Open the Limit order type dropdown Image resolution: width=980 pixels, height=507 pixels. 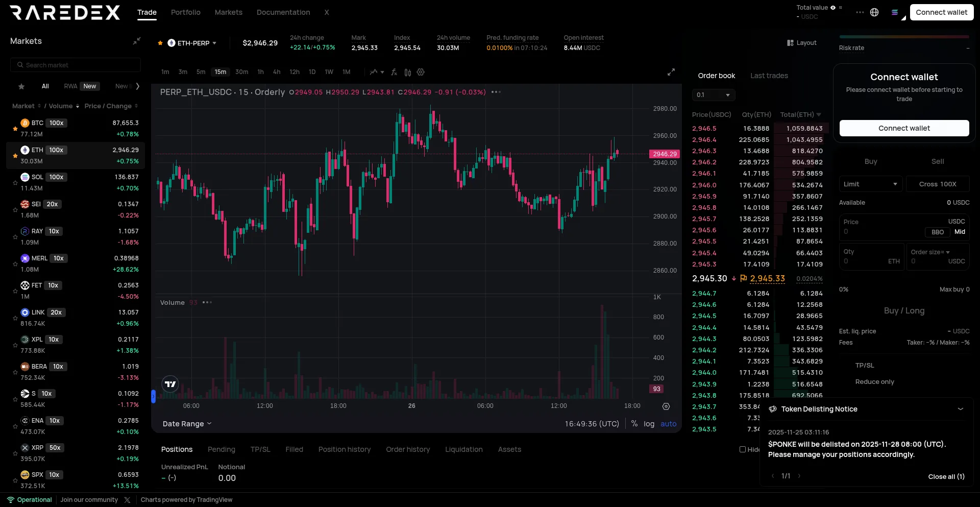pyautogui.click(x=870, y=184)
